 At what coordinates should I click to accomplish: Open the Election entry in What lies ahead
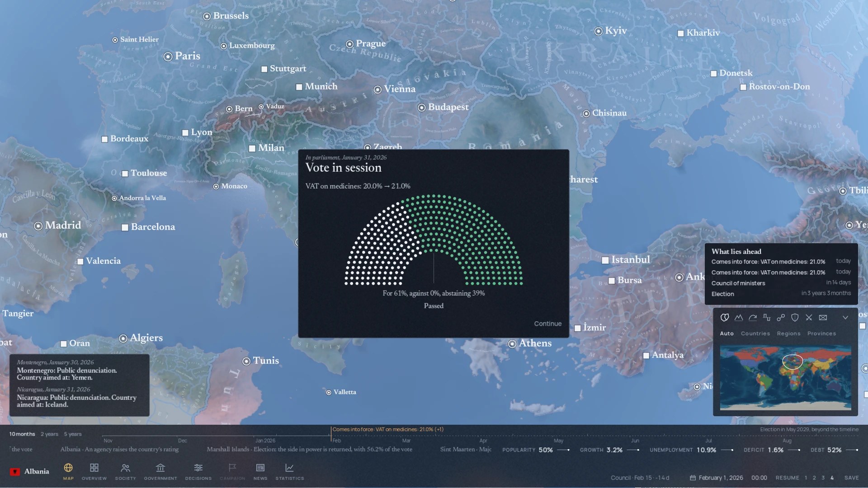pos(781,294)
